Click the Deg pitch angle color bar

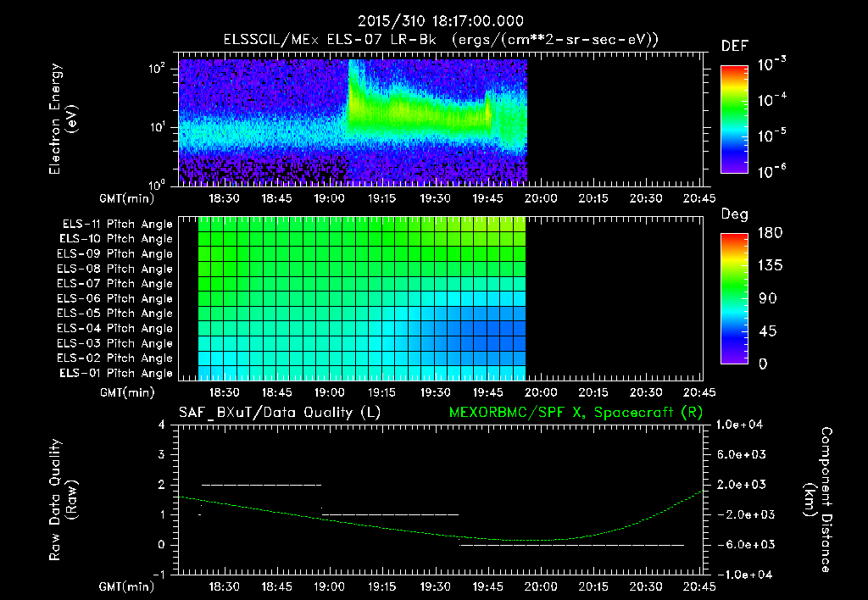point(734,299)
